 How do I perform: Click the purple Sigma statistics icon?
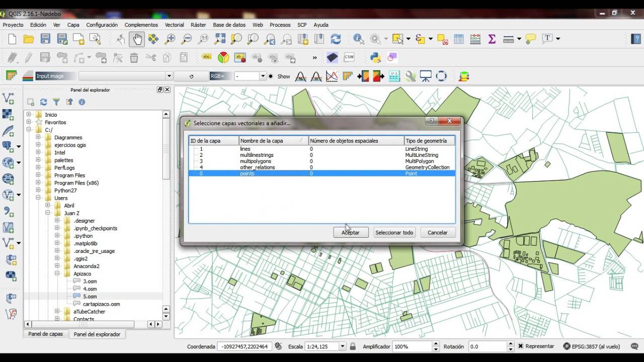[492, 39]
